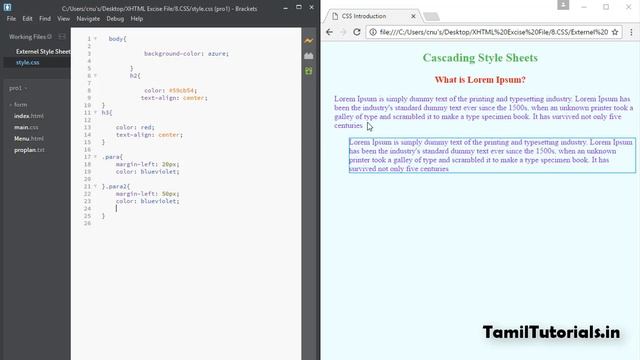Image resolution: width=640 pixels, height=360 pixels.
Task: Click the green extension icon below Extension Manager
Action: 309,71
